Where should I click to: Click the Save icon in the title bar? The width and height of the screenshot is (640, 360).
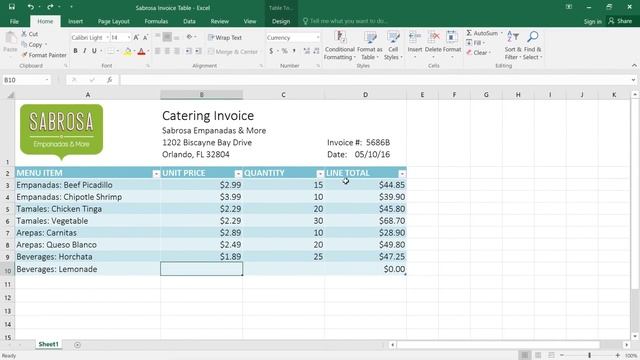tap(11, 7)
